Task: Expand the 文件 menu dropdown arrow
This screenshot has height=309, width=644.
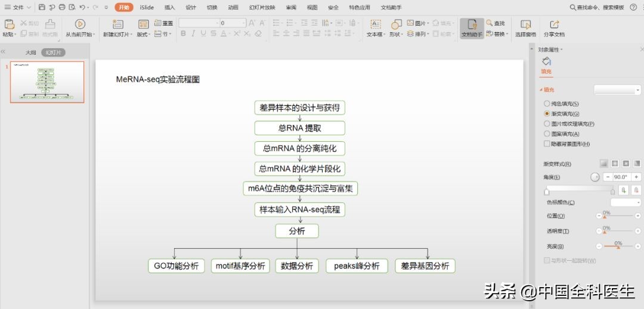Action: point(29,7)
